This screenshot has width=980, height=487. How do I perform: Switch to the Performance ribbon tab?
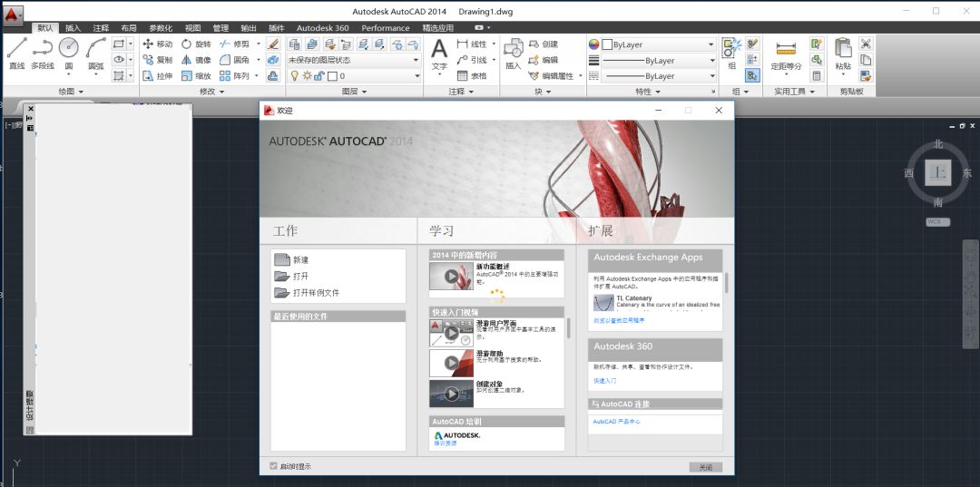point(386,28)
